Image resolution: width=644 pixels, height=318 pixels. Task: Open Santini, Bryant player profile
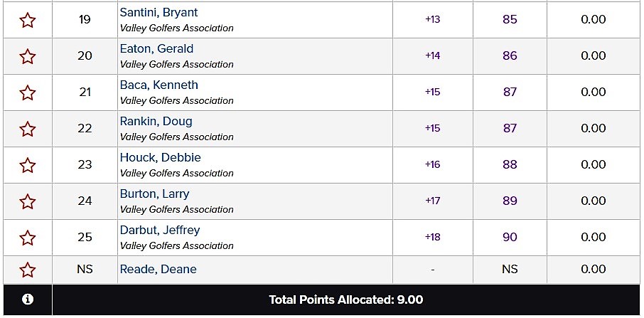[159, 13]
